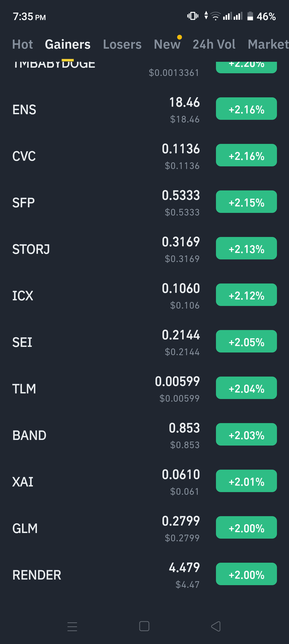Viewport: 289px width, 644px height.
Task: Tap the ENS +2.16% change badge
Action: pyautogui.click(x=246, y=109)
